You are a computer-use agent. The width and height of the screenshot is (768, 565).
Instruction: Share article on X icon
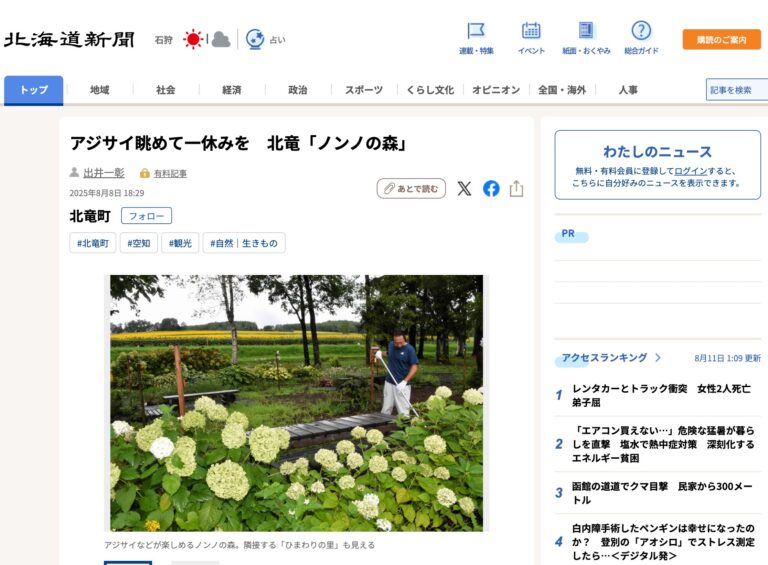point(464,188)
